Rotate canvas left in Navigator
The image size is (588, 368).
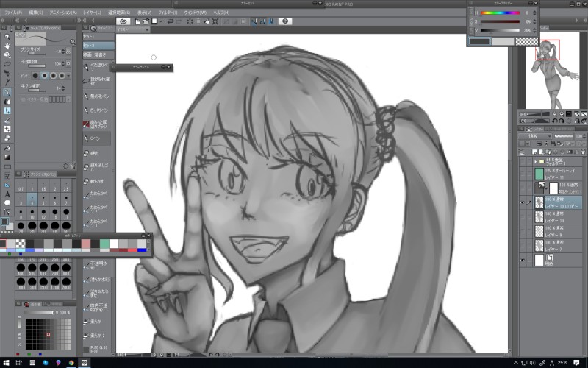(x=555, y=121)
